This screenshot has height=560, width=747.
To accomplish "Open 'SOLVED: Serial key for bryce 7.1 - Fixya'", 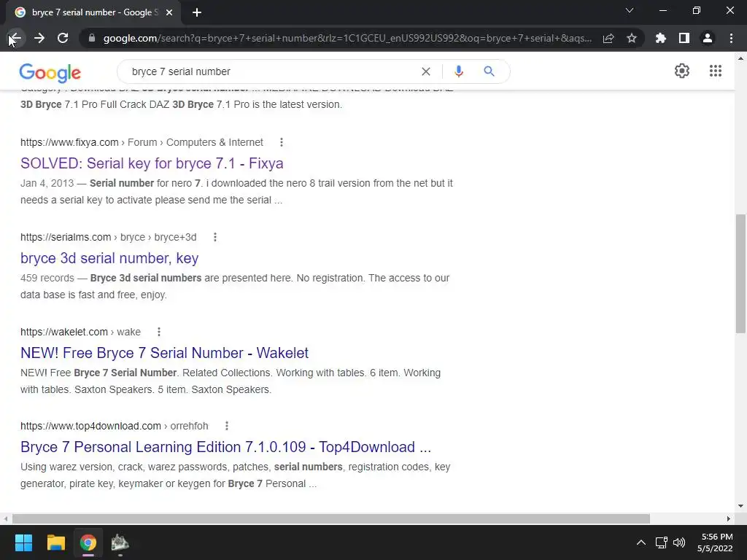I will [x=152, y=163].
